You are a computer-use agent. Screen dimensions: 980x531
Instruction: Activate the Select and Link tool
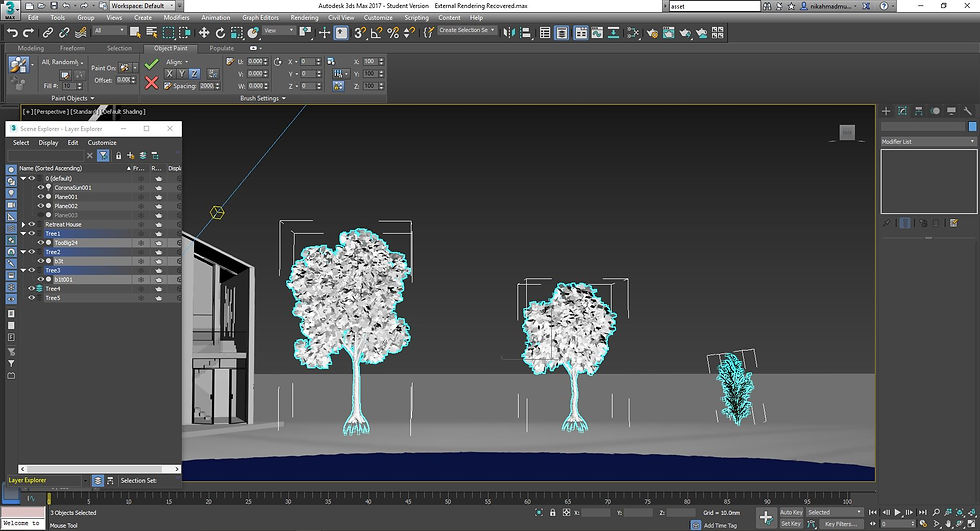tap(48, 32)
